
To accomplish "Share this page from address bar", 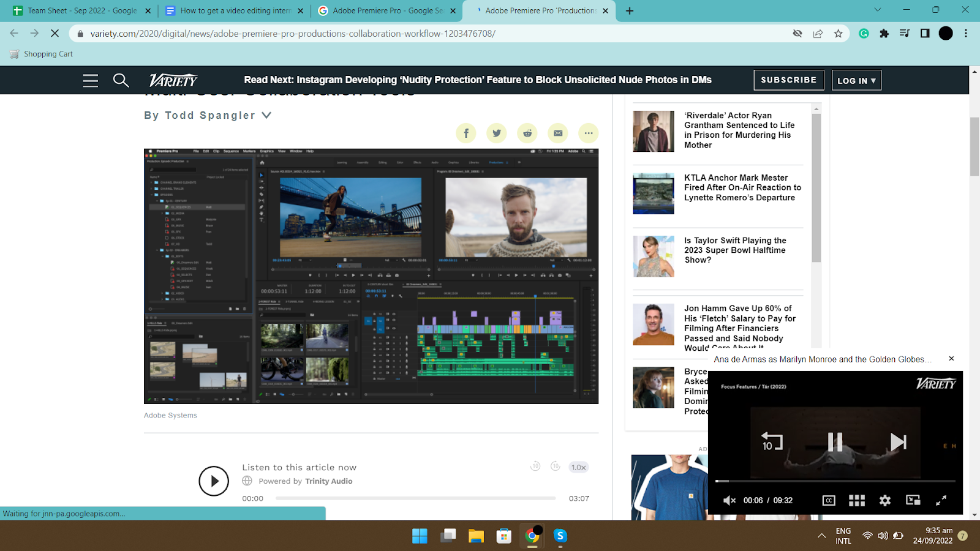I will [x=818, y=34].
